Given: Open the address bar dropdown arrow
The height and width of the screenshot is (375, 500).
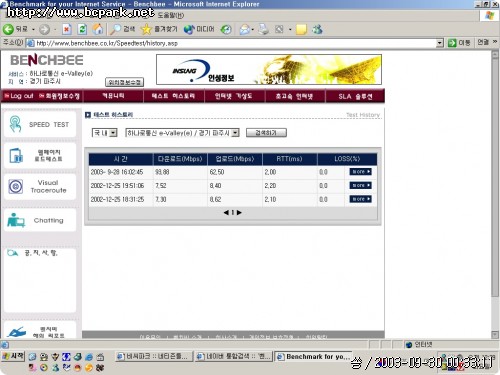Looking at the screenshot, I should [440, 43].
